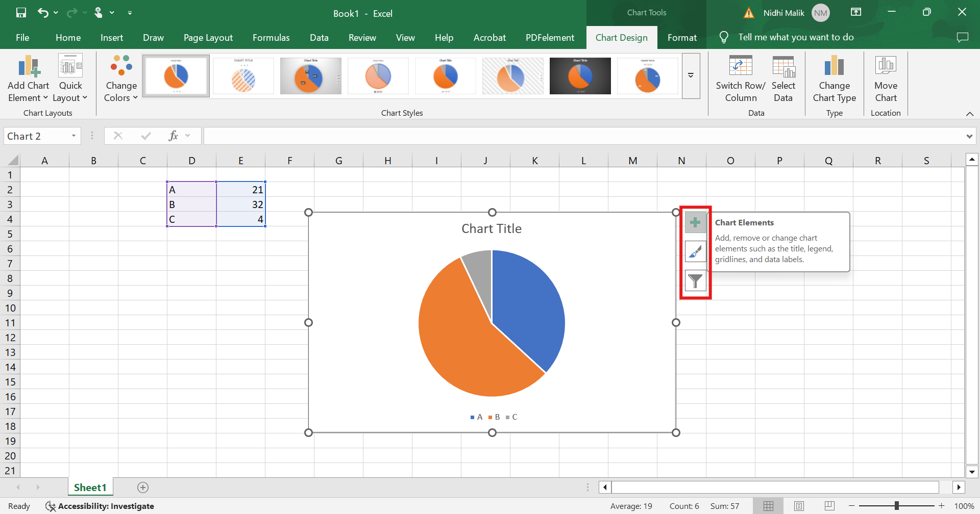Add a new sheet with the plus icon

tap(143, 487)
